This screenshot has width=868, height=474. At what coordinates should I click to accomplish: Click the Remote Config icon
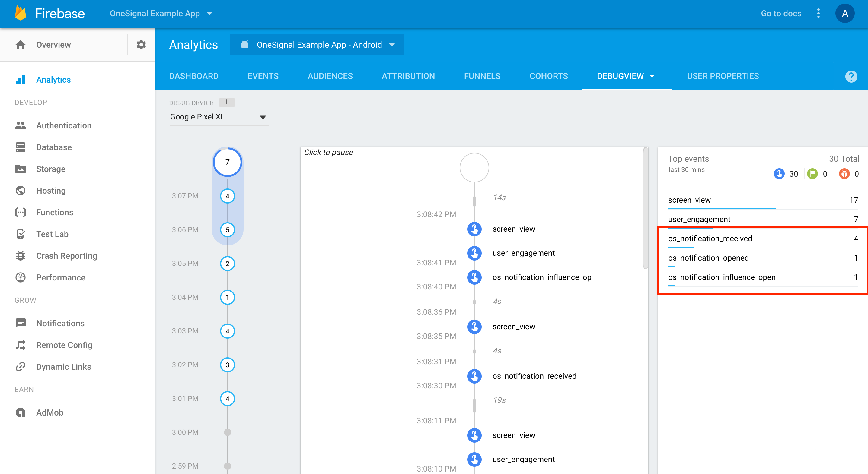pyautogui.click(x=21, y=345)
